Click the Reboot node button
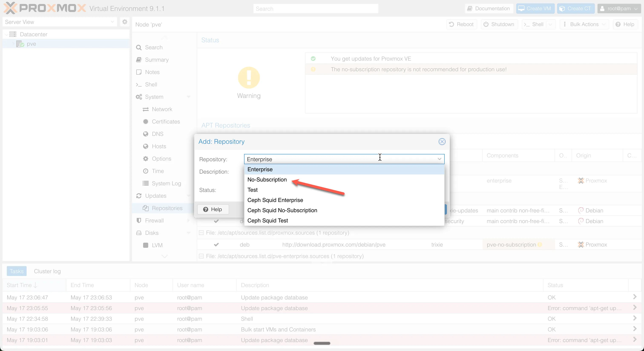Viewport: 644px width, 351px height. tap(461, 24)
